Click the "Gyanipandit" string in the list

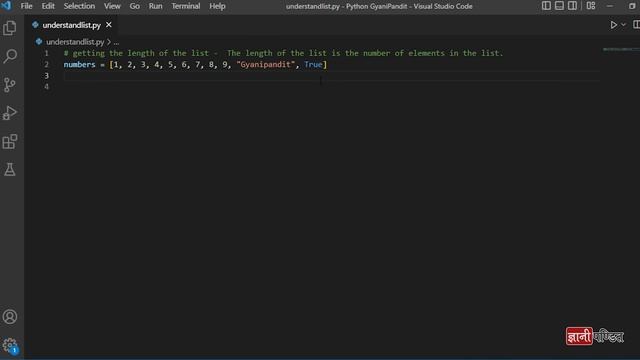[x=265, y=64]
